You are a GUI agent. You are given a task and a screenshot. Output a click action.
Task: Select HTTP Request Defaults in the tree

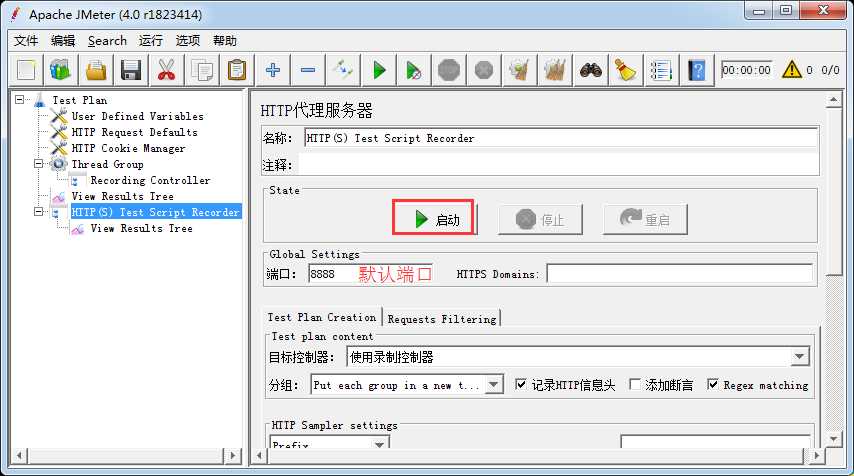(x=135, y=132)
